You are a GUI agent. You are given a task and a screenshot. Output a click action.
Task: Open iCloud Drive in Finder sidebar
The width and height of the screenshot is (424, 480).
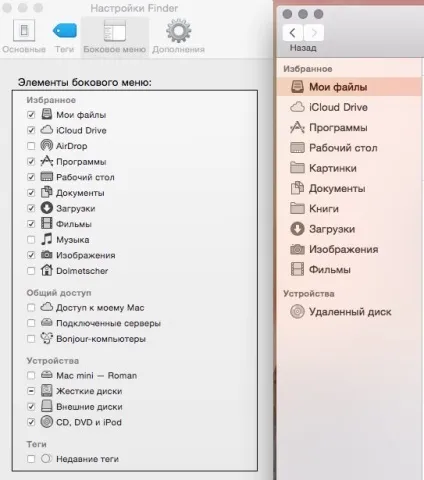tap(349, 107)
